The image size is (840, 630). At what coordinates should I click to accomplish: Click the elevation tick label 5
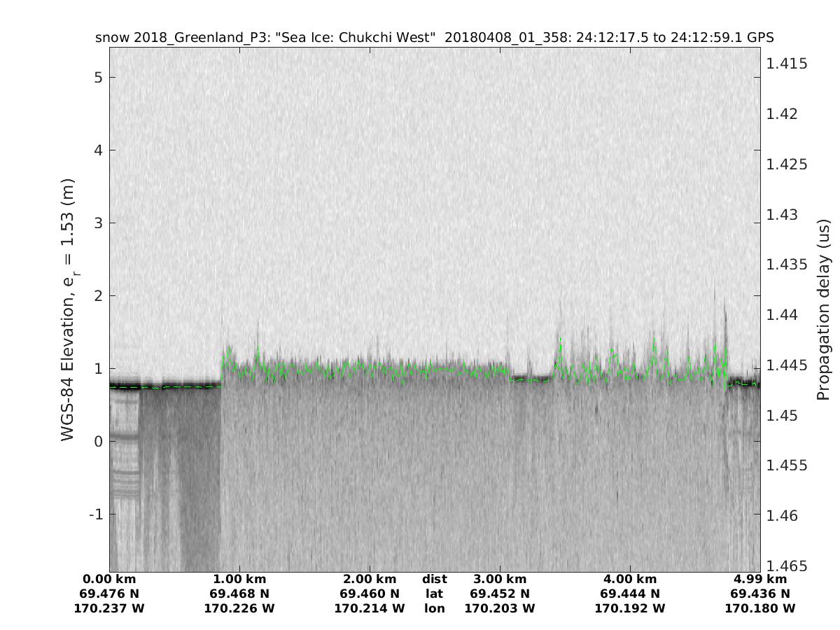pyautogui.click(x=97, y=77)
